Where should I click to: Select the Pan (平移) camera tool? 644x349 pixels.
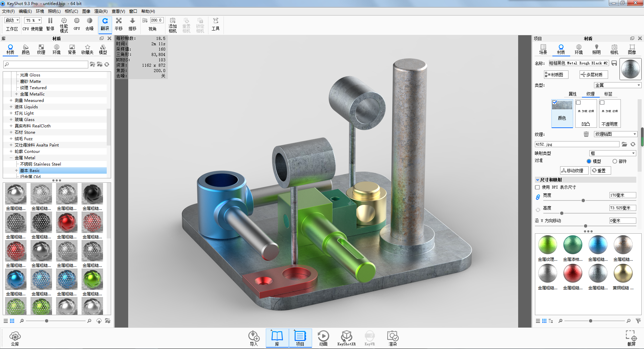point(119,24)
